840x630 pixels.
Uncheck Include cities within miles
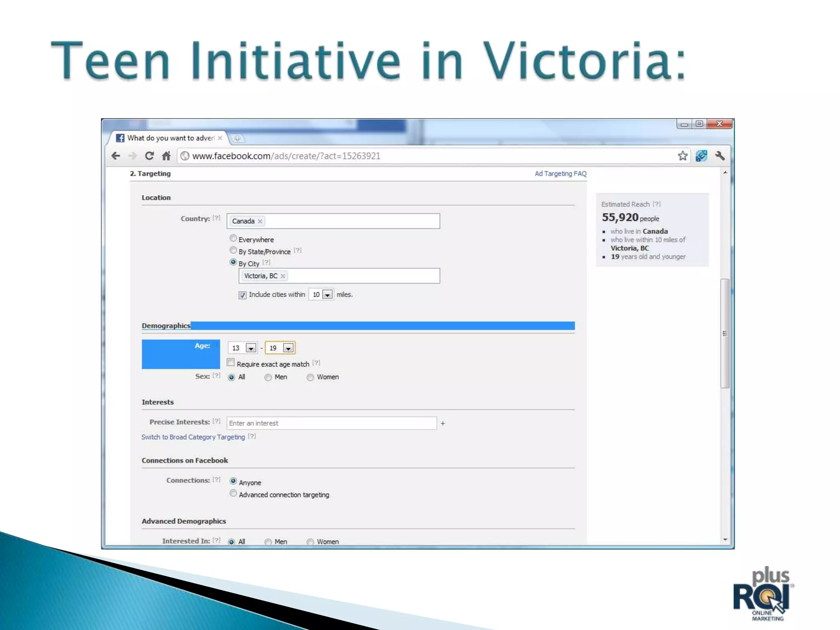tap(242, 295)
